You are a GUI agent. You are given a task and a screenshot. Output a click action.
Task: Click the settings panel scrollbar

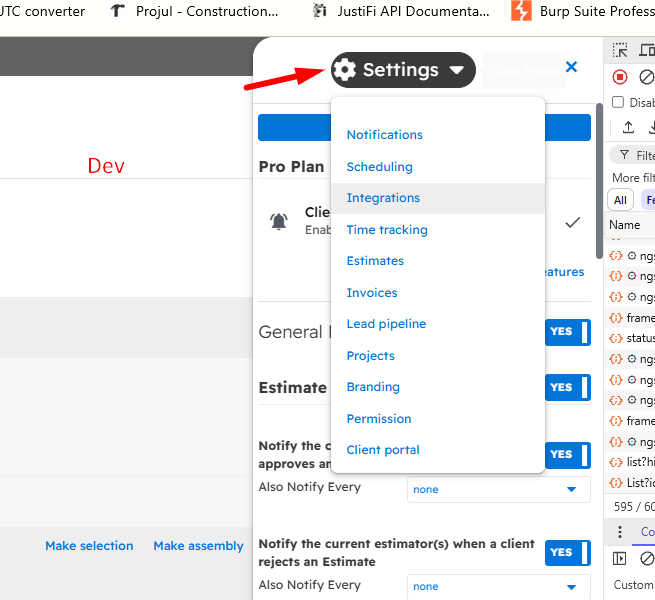pos(599,181)
